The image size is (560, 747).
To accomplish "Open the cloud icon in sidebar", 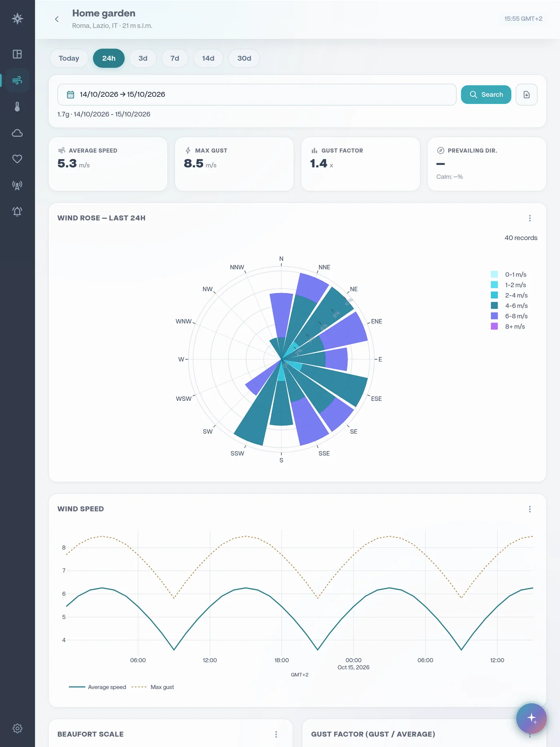I will pyautogui.click(x=17, y=133).
